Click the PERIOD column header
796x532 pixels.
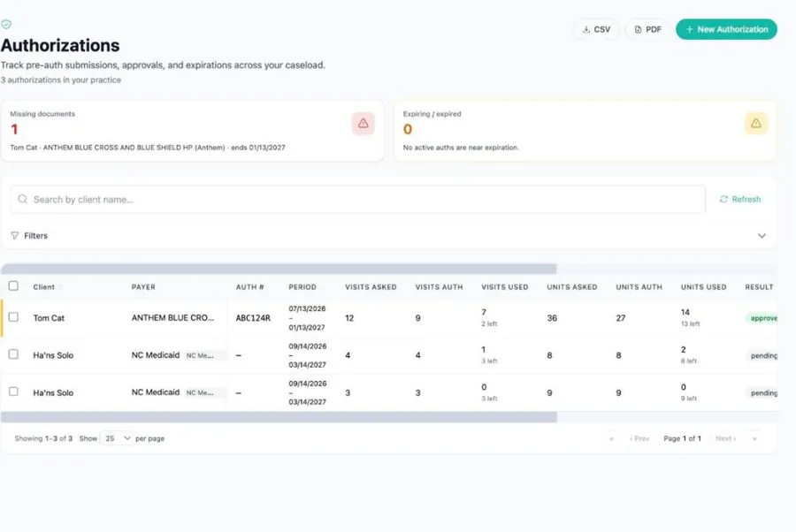(302, 287)
